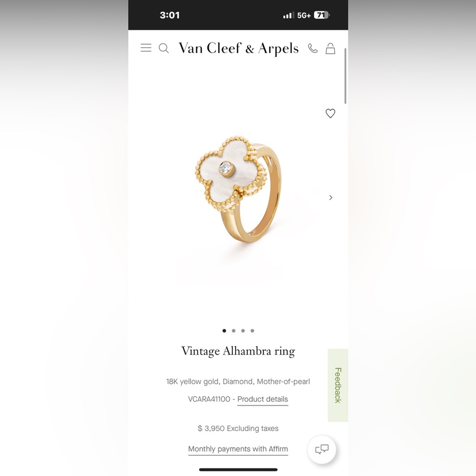476x476 pixels.
Task: Open the green Feedback tab
Action: [x=338, y=385]
